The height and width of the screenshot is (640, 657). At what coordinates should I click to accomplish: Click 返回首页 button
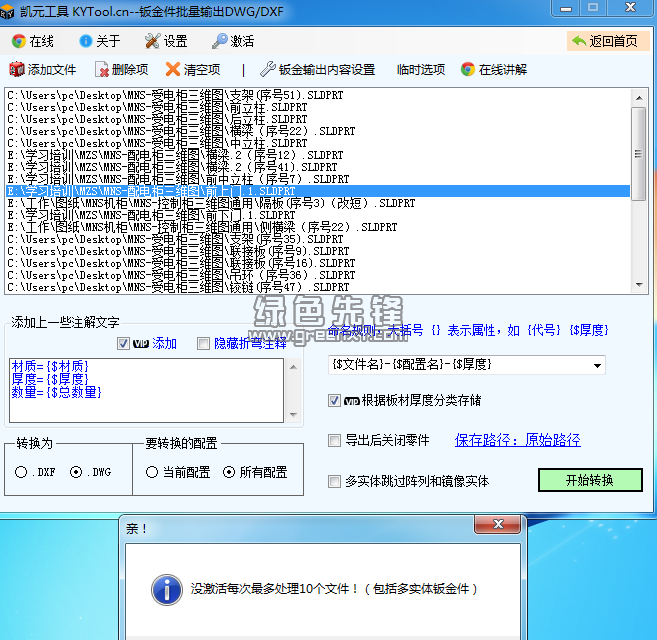(x=608, y=41)
